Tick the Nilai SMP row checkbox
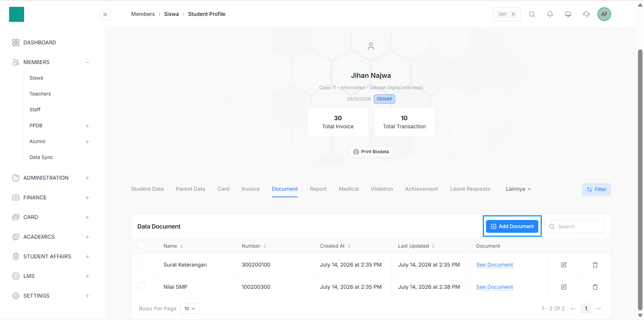The width and height of the screenshot is (644, 320). tap(141, 286)
